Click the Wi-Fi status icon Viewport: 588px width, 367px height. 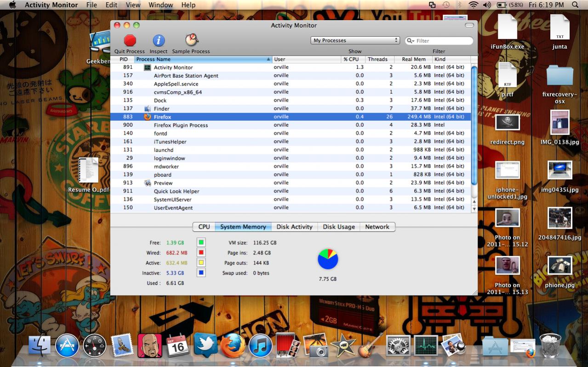[473, 5]
